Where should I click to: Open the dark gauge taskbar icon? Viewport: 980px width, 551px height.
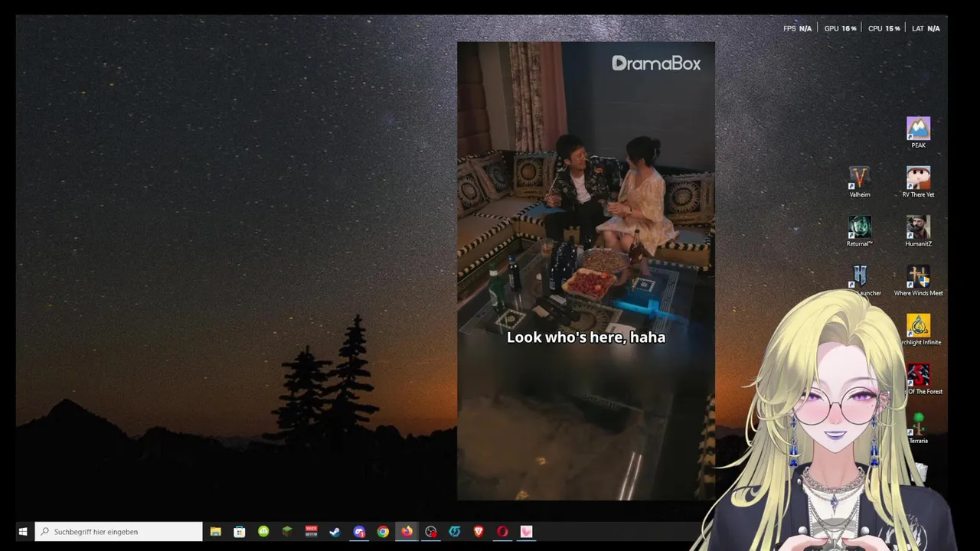(x=431, y=531)
